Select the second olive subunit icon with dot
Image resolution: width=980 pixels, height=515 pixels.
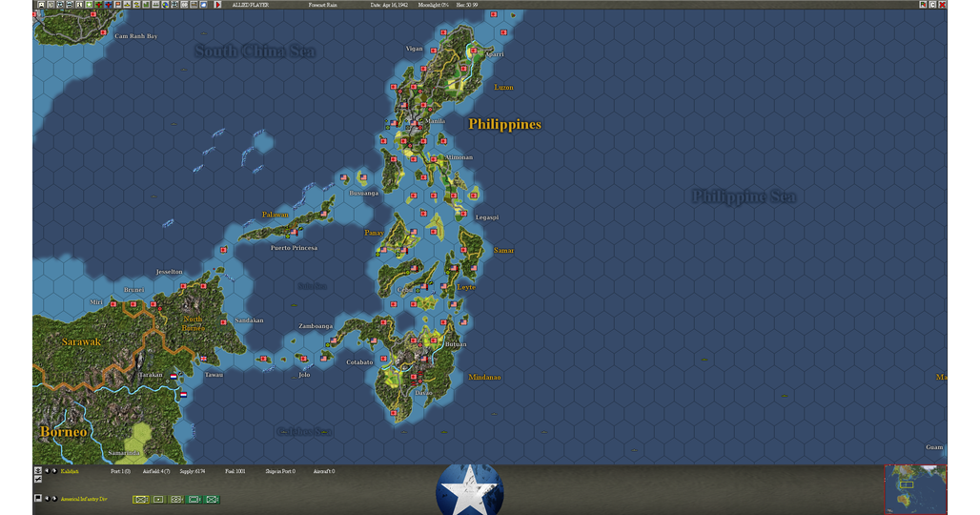(158, 500)
